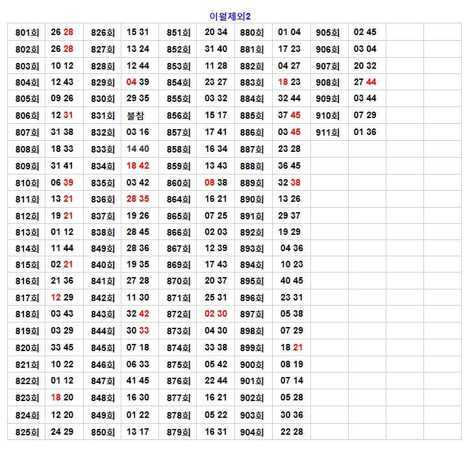Select the red 28 35 numbers cell
This screenshot has height=451, width=476.
pos(138,199)
